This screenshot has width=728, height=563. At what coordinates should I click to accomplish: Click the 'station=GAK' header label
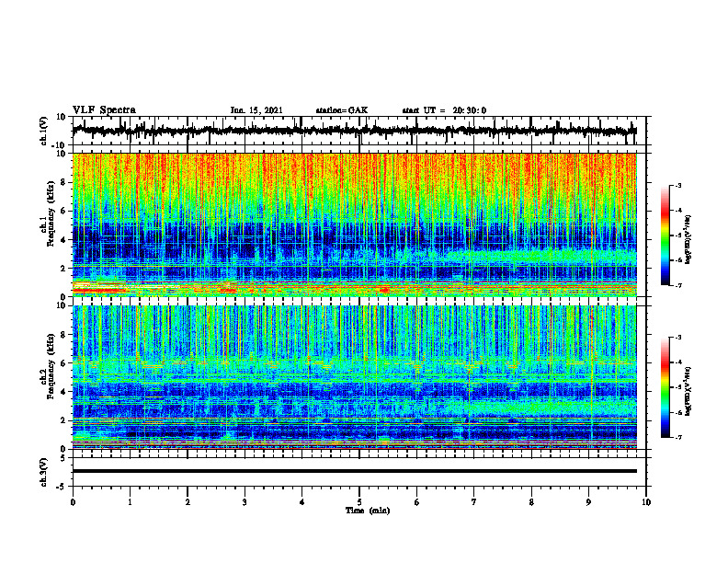click(342, 110)
